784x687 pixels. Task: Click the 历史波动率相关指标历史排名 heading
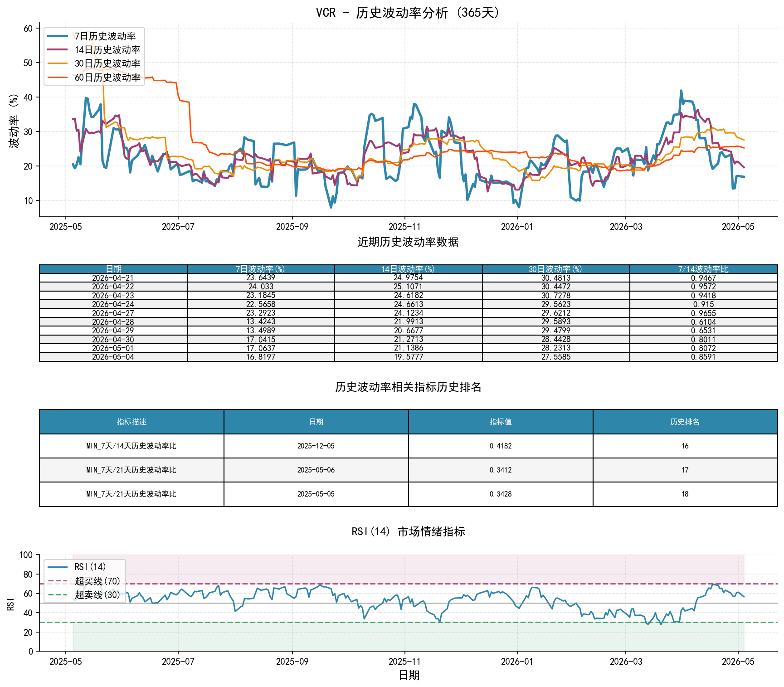pos(408,387)
